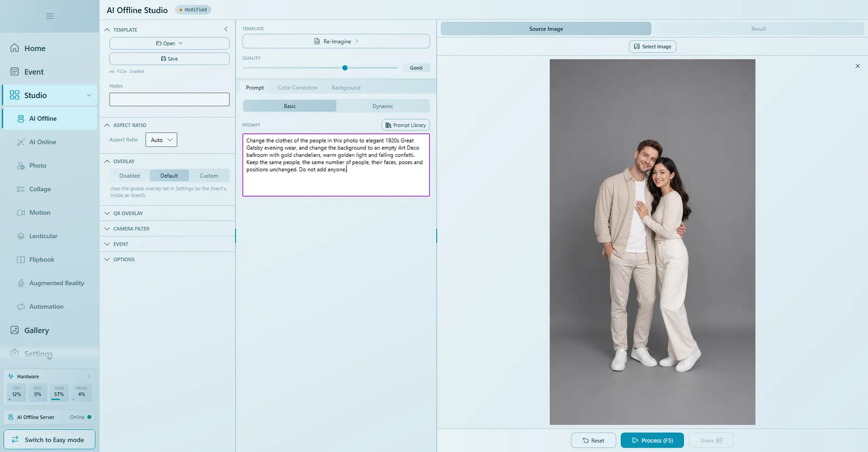Open the Event section
This screenshot has height=452, width=868.
pyautogui.click(x=49, y=72)
